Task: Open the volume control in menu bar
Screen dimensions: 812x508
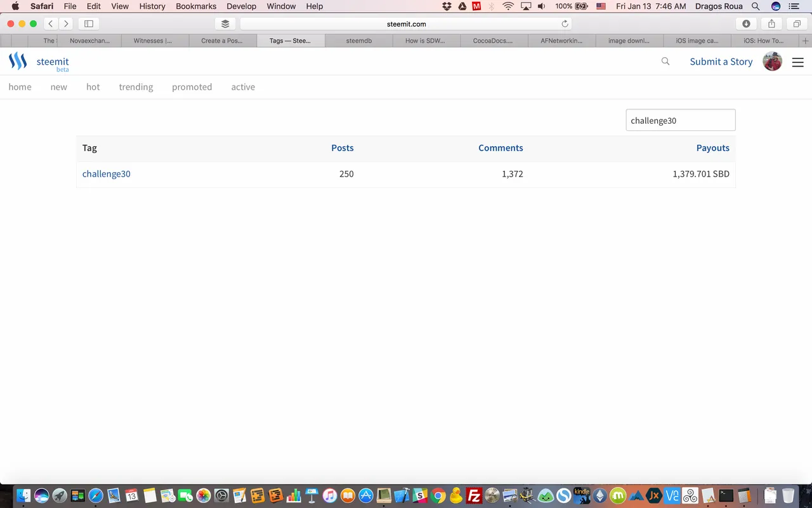Action: coord(541,6)
